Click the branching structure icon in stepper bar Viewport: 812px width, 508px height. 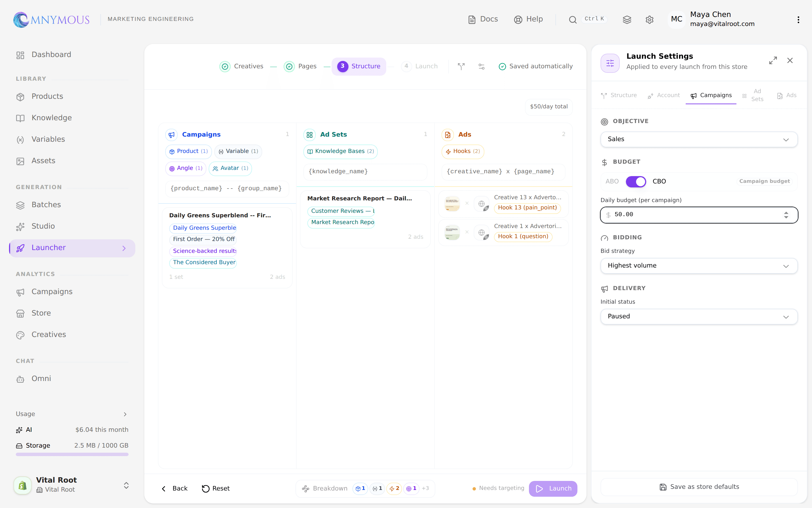coord(461,67)
